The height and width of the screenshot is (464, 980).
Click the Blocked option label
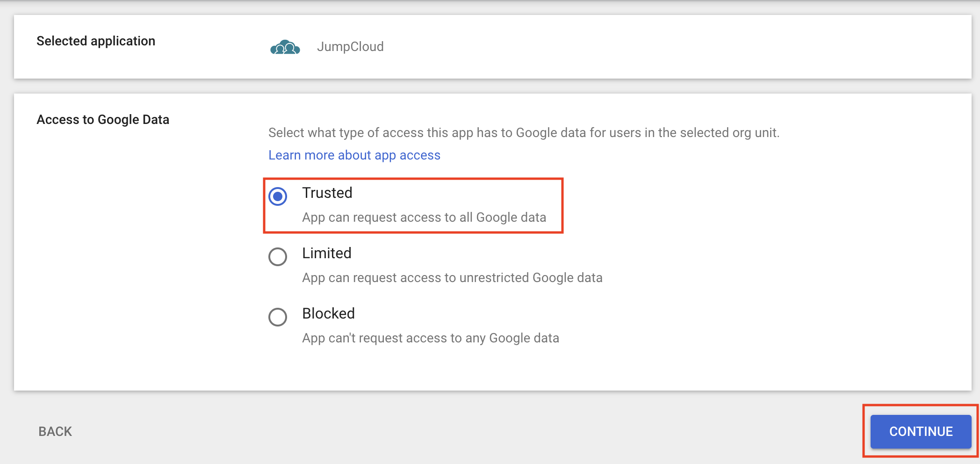click(x=328, y=313)
